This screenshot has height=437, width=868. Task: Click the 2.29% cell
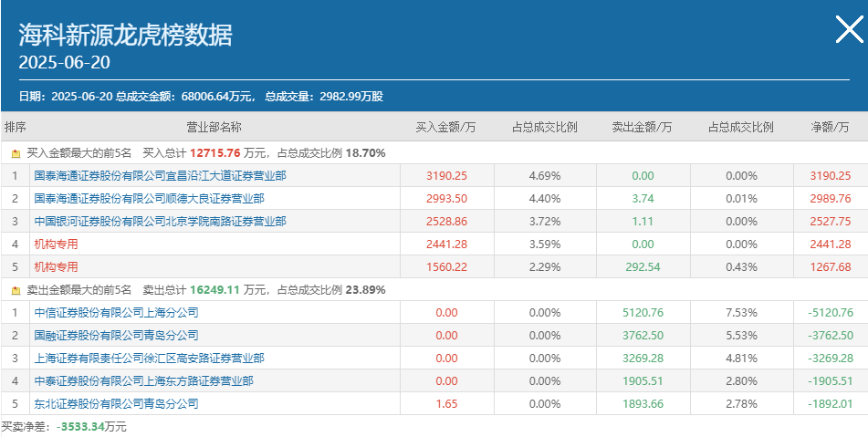click(x=545, y=266)
